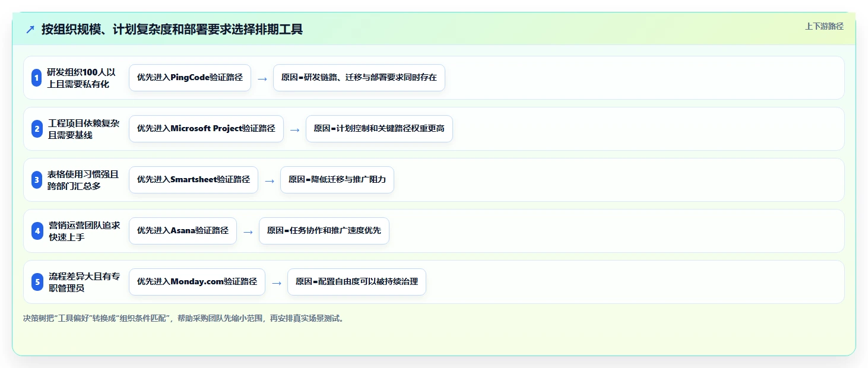This screenshot has width=868, height=368.
Task: Click the arrow after the Monday.com box
Action: tap(276, 283)
